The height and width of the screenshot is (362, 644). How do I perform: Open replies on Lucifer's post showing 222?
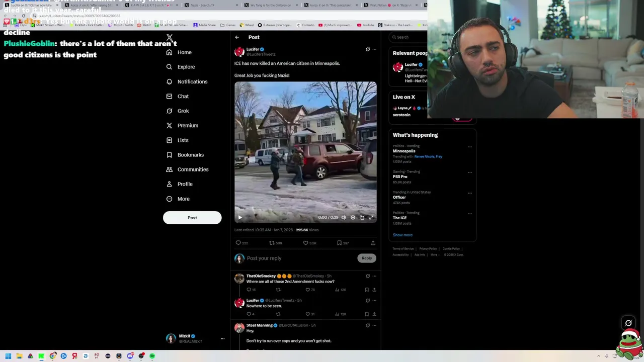point(242,243)
